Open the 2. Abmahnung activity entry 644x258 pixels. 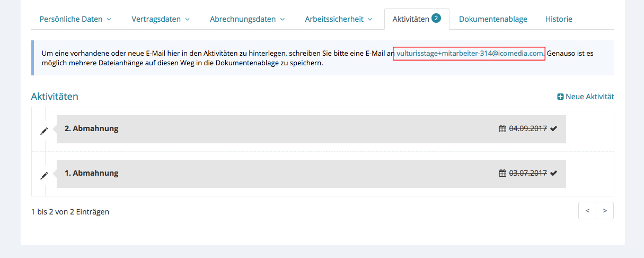[x=91, y=128]
